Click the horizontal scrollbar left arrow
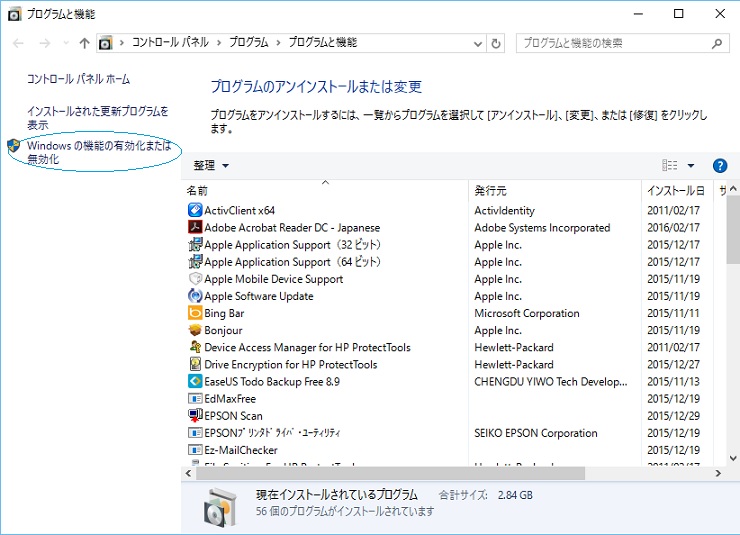The height and width of the screenshot is (535, 740). click(x=188, y=473)
